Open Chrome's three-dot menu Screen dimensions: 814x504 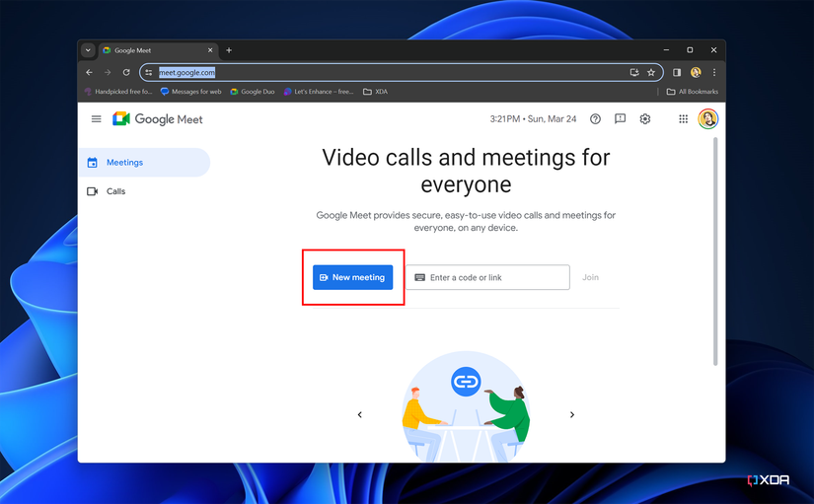click(714, 72)
